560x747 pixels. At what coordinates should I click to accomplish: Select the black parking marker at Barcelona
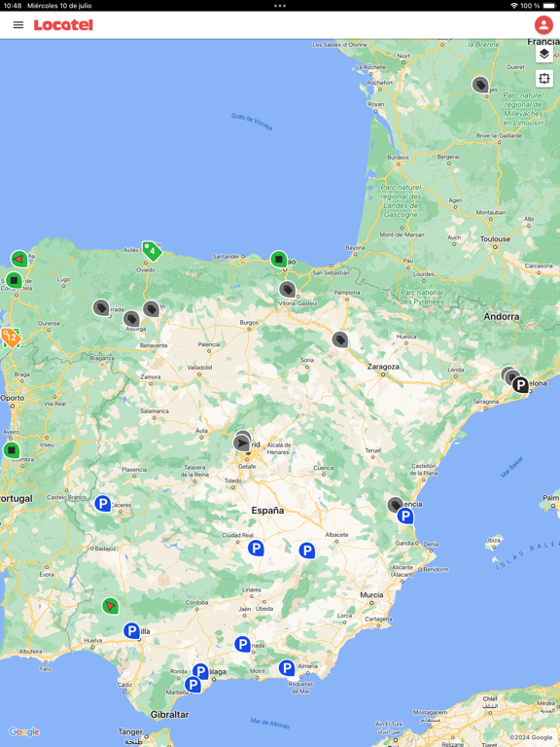click(x=520, y=384)
